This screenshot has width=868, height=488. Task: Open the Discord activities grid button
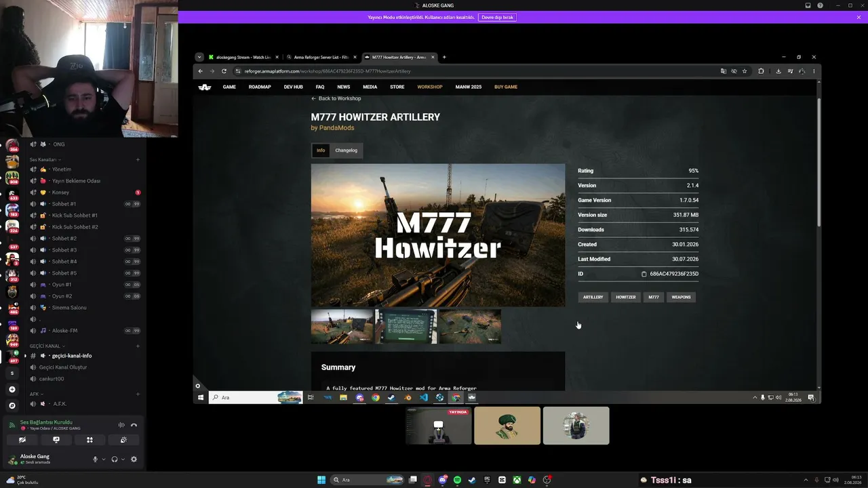90,440
